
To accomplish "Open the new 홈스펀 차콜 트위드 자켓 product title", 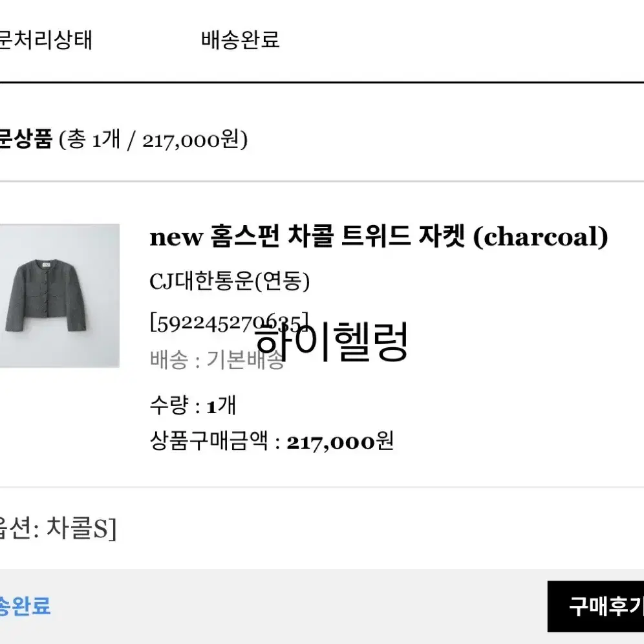I will click(379, 237).
